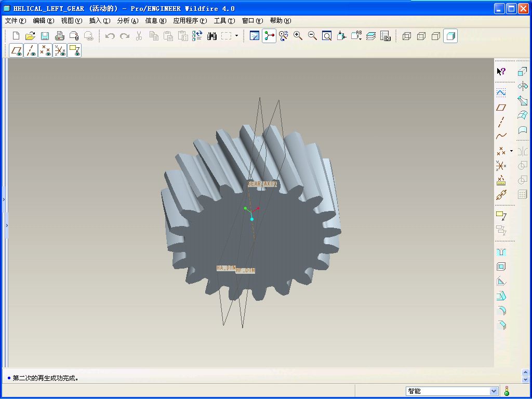Toggle datum axes display
This screenshot has height=399, width=532.
31,50
